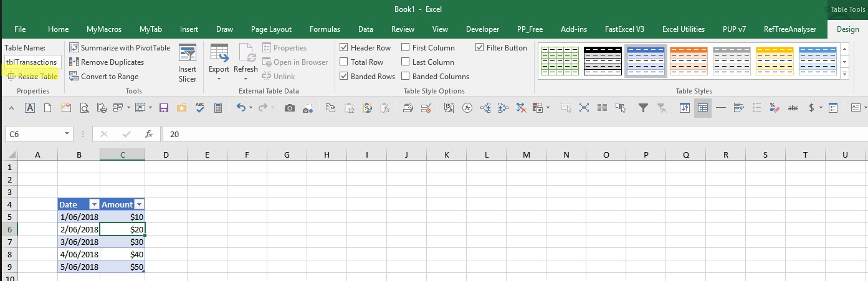Select cell containing $30

pos(122,242)
